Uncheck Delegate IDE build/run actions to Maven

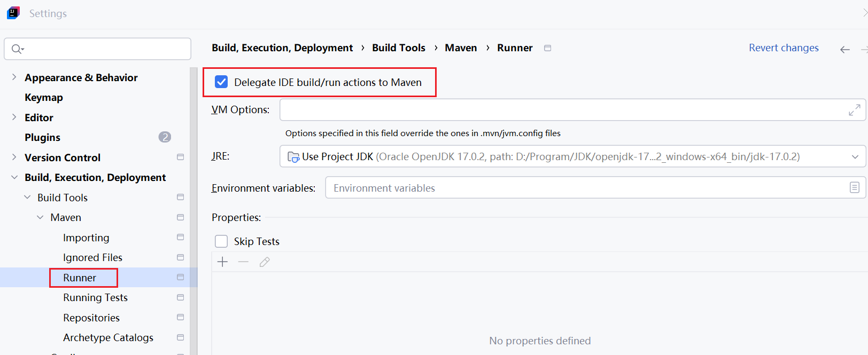[x=221, y=82]
